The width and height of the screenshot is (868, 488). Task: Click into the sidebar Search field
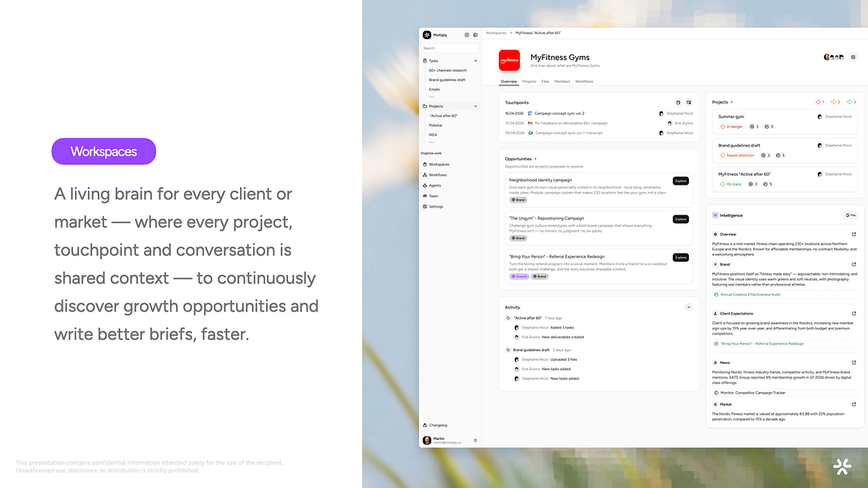pos(450,48)
